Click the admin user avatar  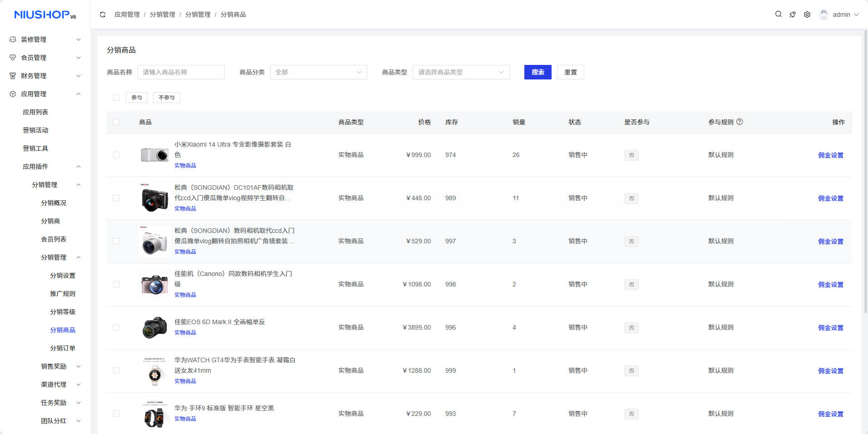coord(824,15)
